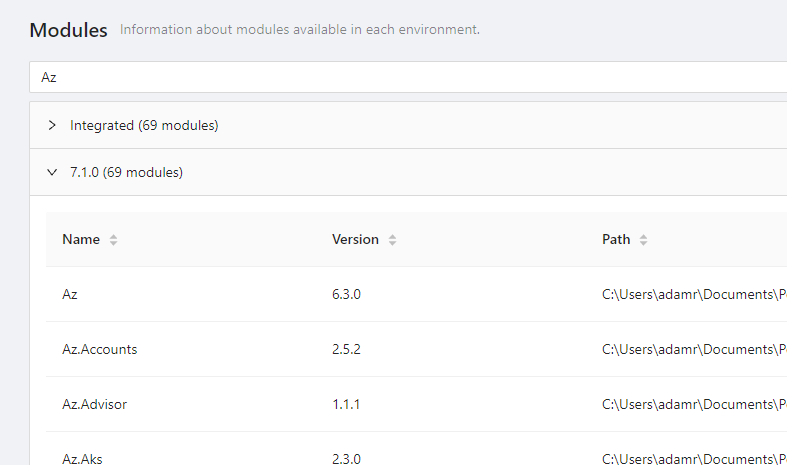Click version 2.3.0 in Az.Aks row
Viewport: 787px width, 465px height.
point(346,458)
